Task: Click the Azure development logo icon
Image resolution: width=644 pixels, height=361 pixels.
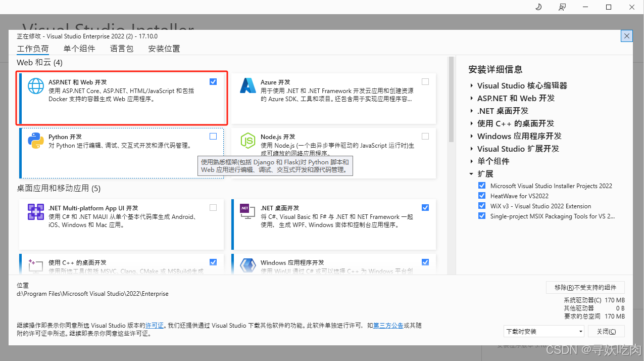Action: pyautogui.click(x=248, y=86)
